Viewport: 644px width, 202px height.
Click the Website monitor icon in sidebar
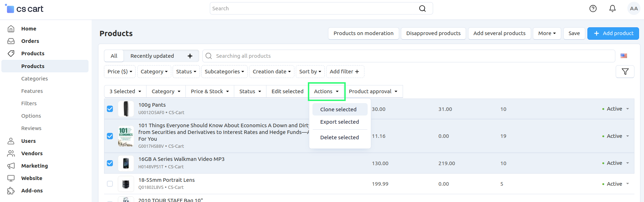(11, 178)
